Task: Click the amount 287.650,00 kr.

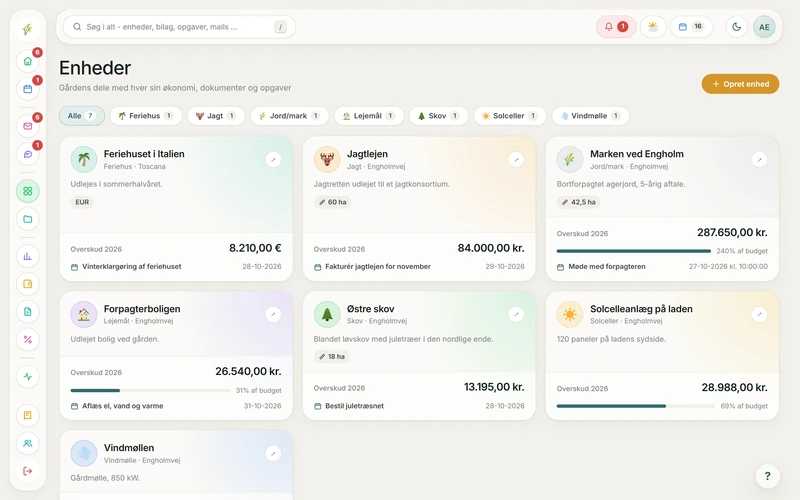Action: pyautogui.click(x=732, y=233)
